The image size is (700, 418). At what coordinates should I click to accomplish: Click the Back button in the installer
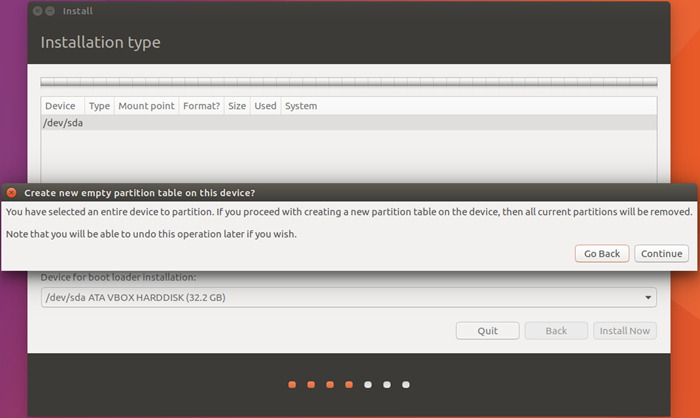click(556, 331)
